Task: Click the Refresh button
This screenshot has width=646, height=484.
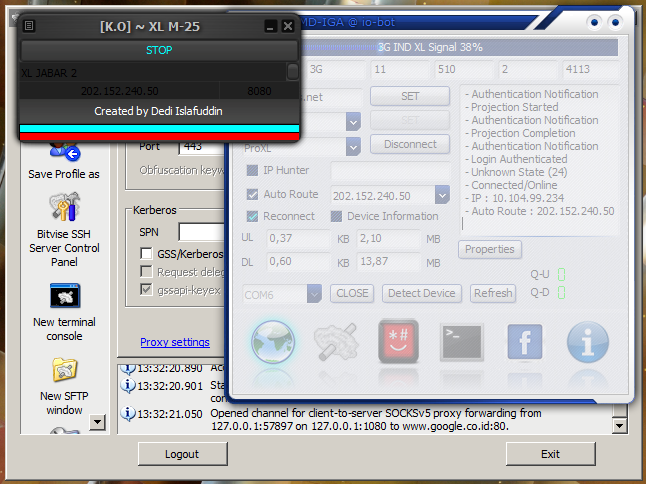Action: click(493, 294)
